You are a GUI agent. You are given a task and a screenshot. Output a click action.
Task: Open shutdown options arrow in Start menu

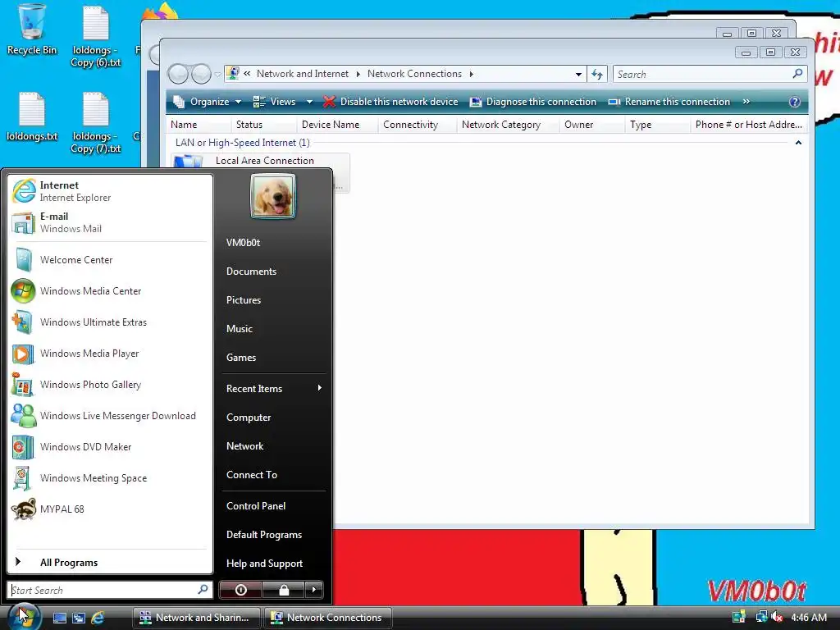click(314, 590)
